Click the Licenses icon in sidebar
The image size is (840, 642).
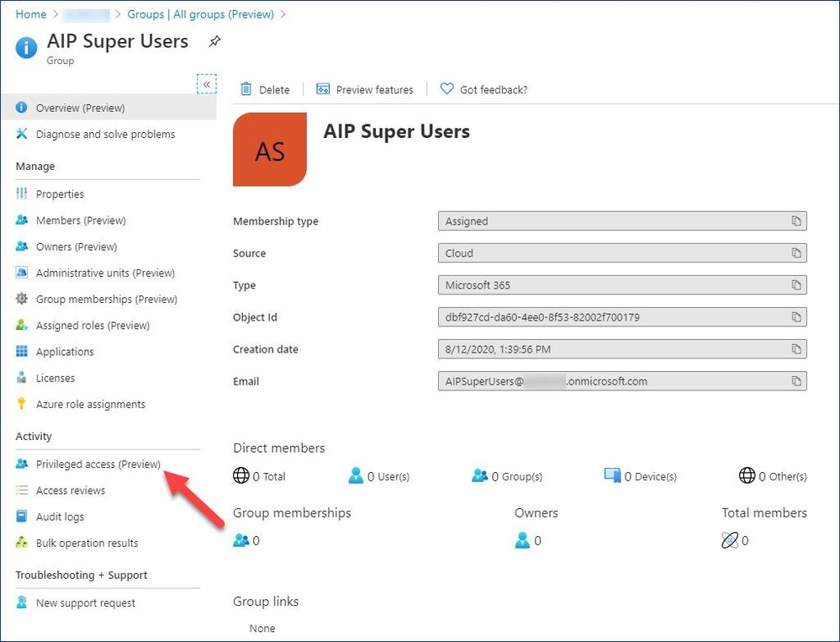pyautogui.click(x=21, y=377)
